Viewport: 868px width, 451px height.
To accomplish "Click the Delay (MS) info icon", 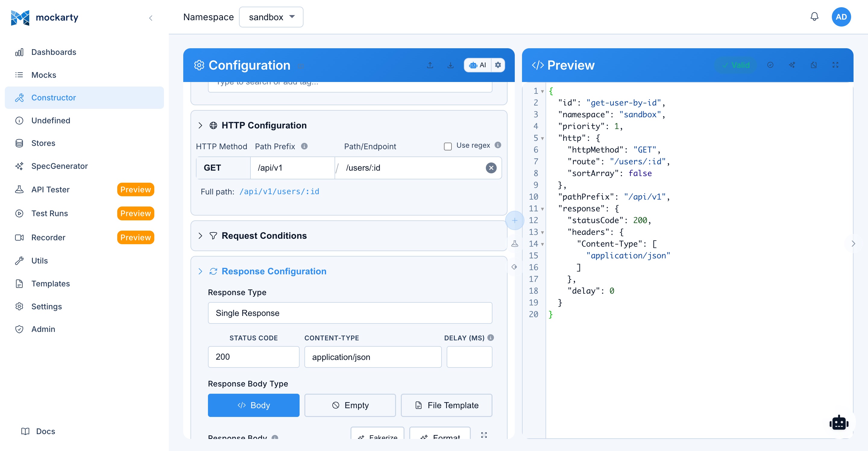I will point(491,337).
